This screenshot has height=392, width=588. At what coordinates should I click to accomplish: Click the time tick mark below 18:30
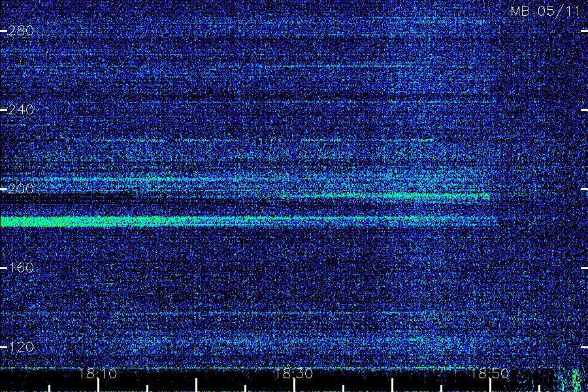pyautogui.click(x=295, y=385)
